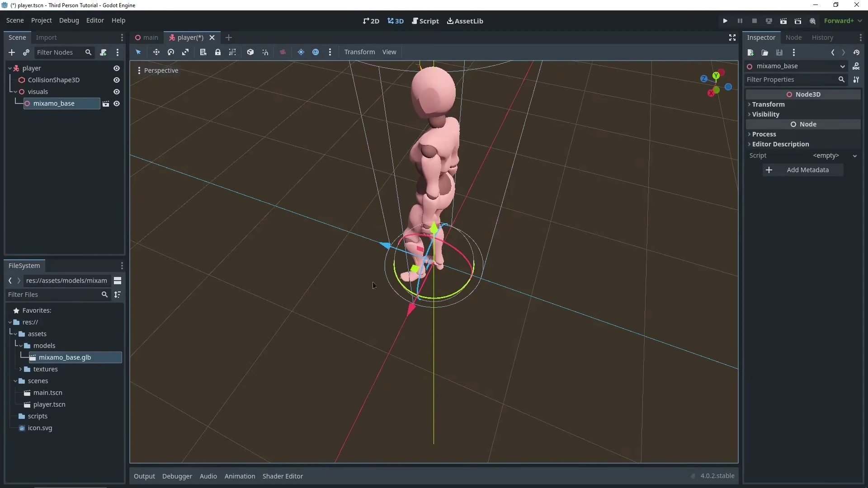Open sun and environment settings menu
The image size is (868, 488).
tap(330, 52)
